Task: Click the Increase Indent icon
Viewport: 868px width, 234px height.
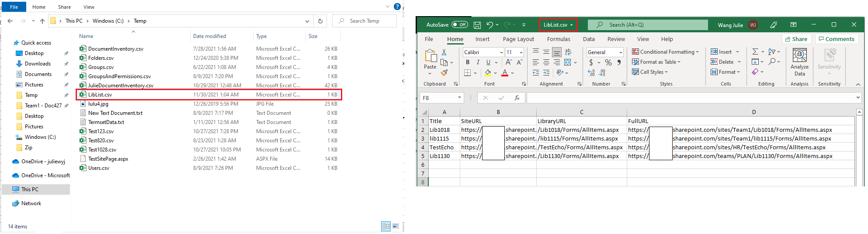Action: click(546, 73)
